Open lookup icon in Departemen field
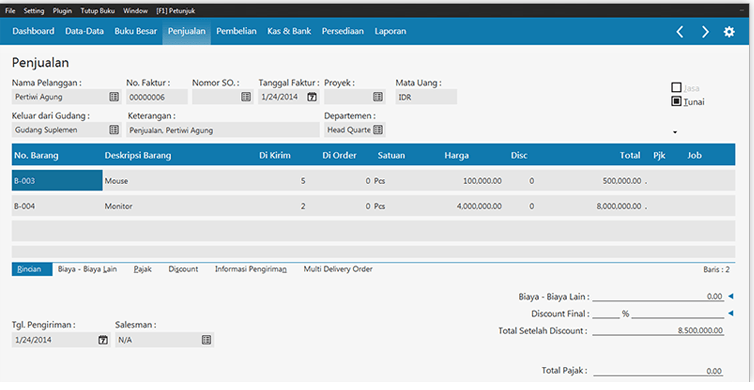 coord(378,130)
